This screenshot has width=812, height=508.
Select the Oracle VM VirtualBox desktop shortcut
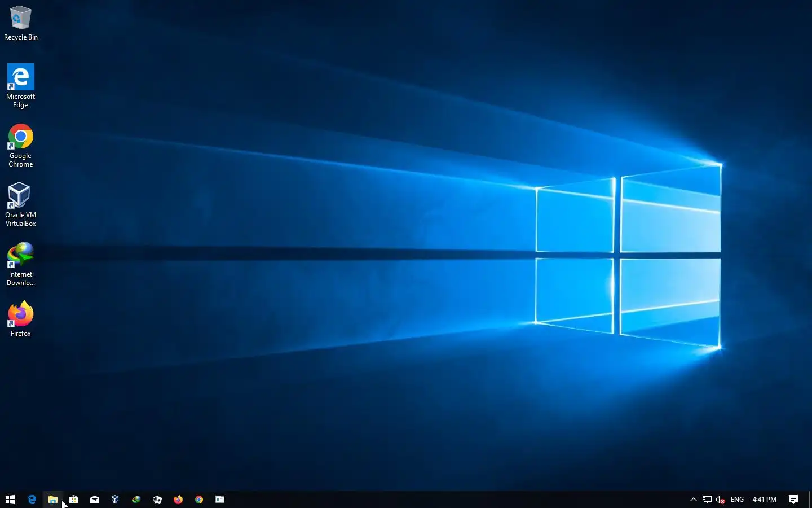(21, 204)
